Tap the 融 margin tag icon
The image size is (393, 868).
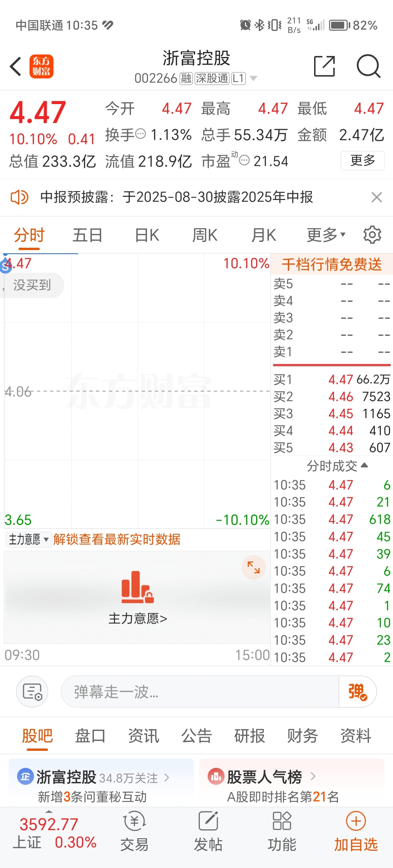(186, 79)
